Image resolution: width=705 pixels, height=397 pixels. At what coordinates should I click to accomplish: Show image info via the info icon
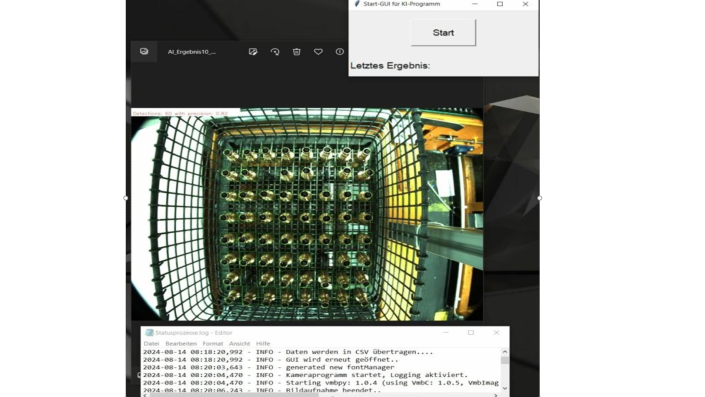pyautogui.click(x=339, y=52)
